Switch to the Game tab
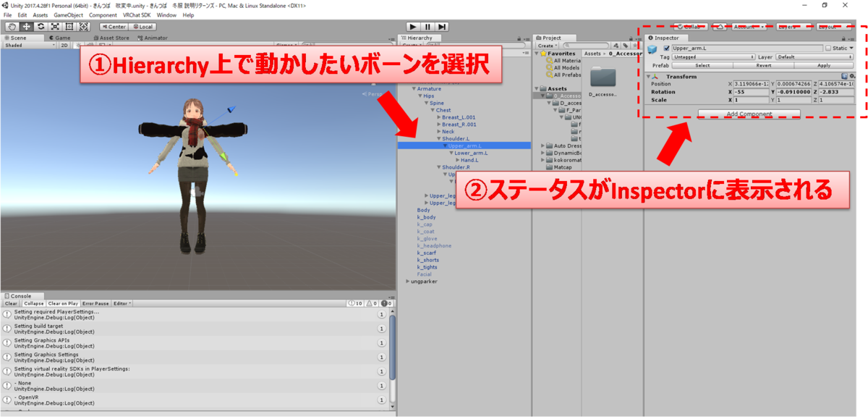This screenshot has height=417, width=868. (60, 38)
